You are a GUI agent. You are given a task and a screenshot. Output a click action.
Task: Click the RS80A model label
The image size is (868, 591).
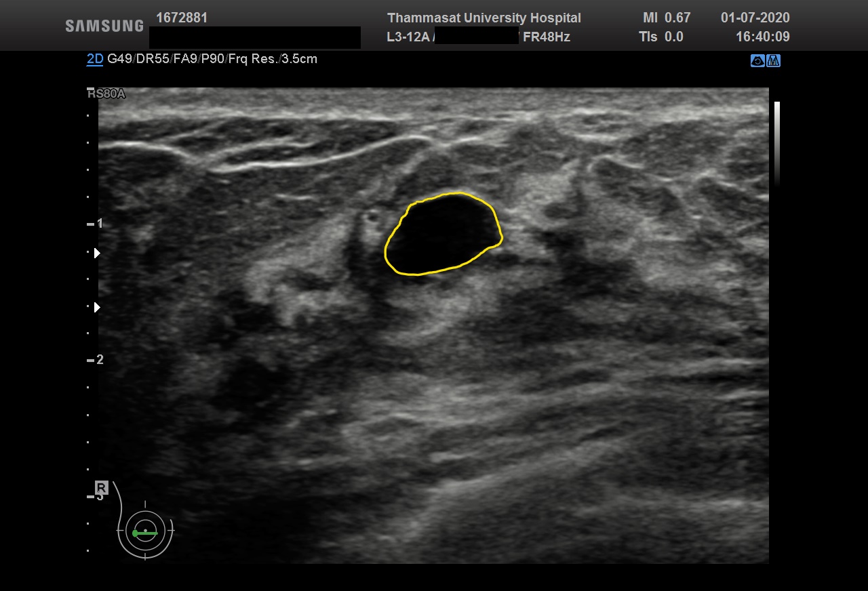click(106, 94)
